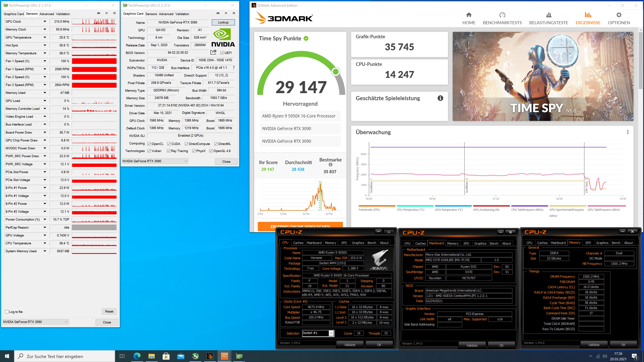Expand System Memory Used dropdown arrow
644x362 pixels.
coord(45,251)
